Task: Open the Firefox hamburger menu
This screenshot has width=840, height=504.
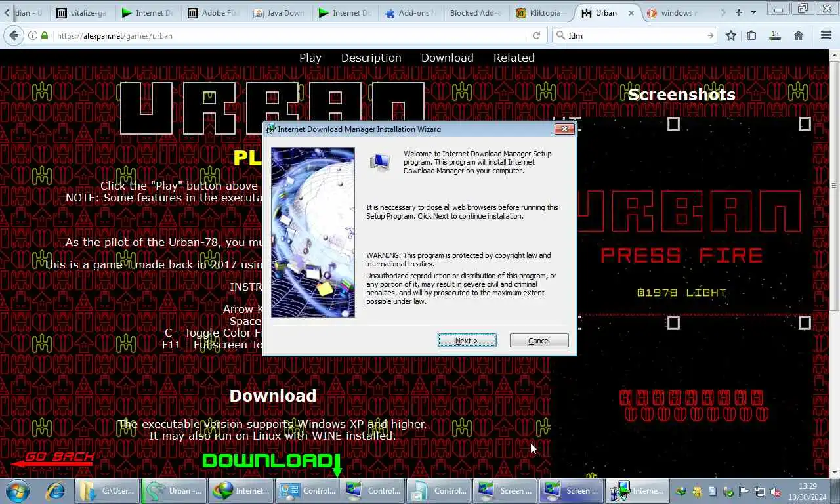Action: coord(826,35)
